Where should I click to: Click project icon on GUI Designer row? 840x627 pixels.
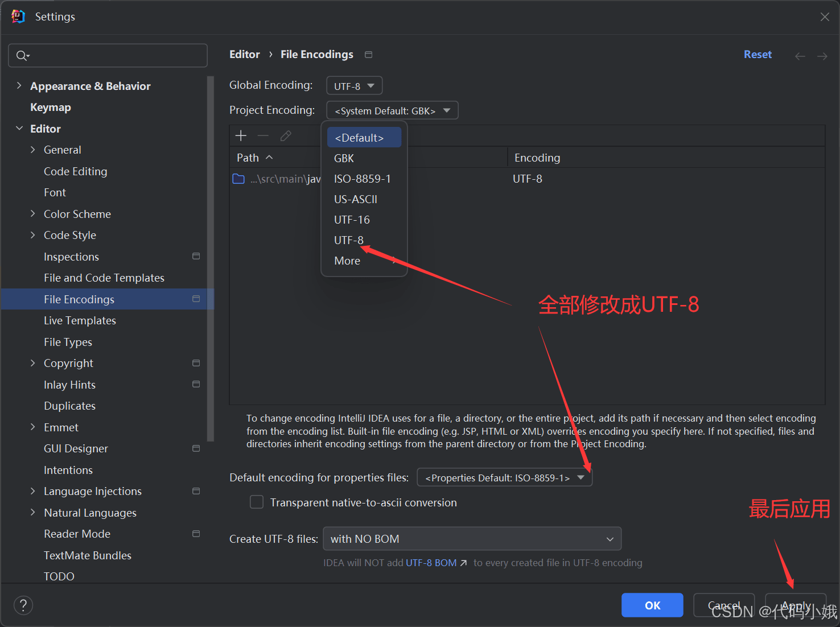click(x=196, y=448)
